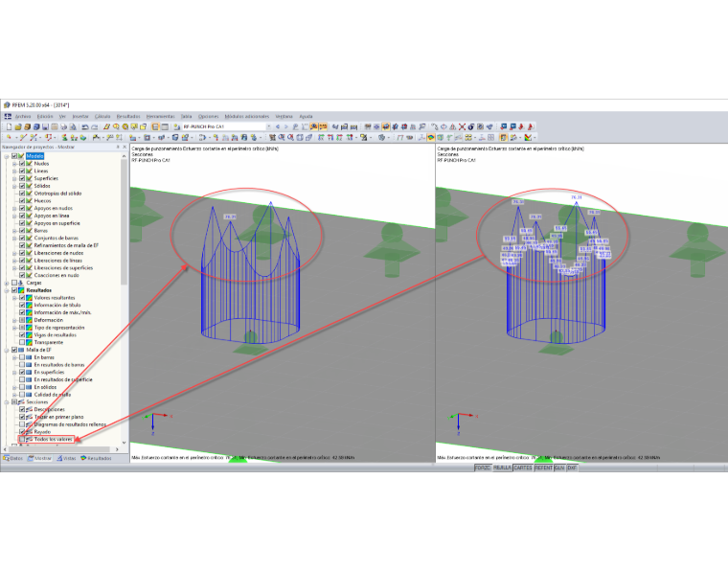Viewport: 728px width, 571px height.
Task: Switch to the Vistas navigator tab
Action: pyautogui.click(x=66, y=458)
